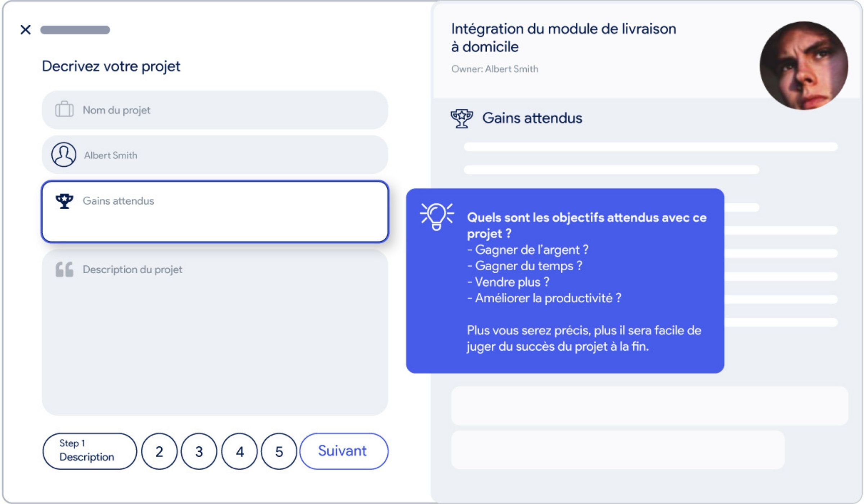Viewport: 864px width, 504px height.
Task: Click the lightbulb icon in the blue tip box
Action: coord(437,217)
